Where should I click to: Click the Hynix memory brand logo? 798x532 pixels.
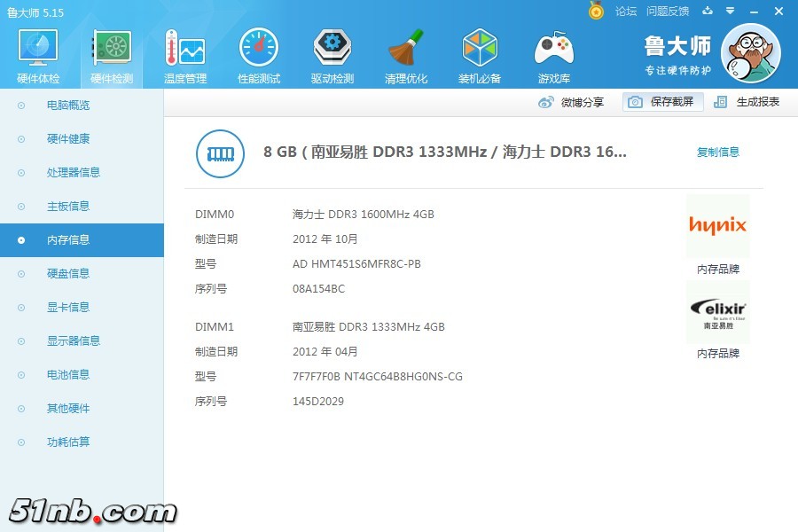(717, 226)
